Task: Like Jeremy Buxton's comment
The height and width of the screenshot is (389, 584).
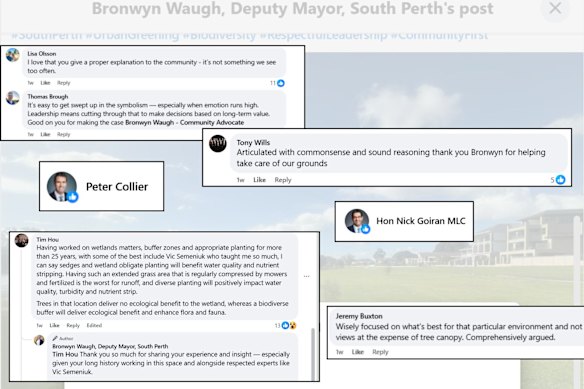Action: click(x=358, y=352)
